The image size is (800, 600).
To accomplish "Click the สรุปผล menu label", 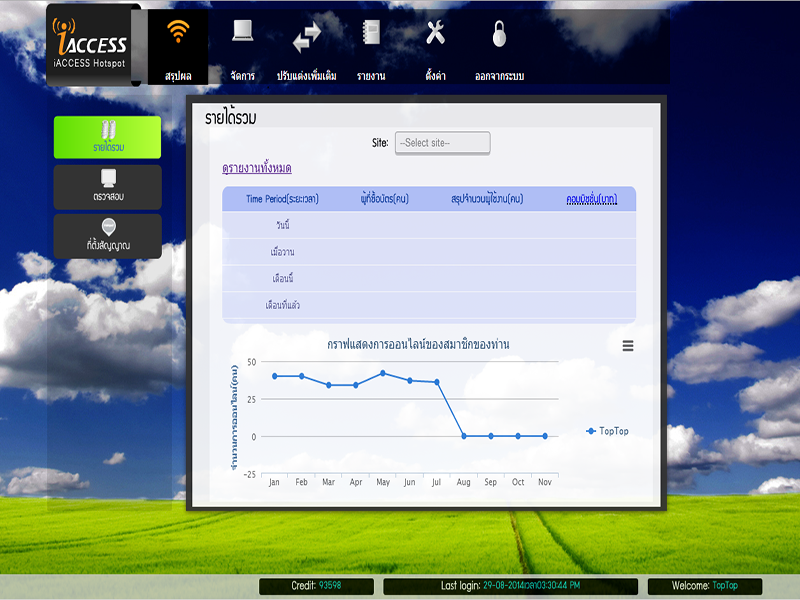I will click(x=178, y=76).
